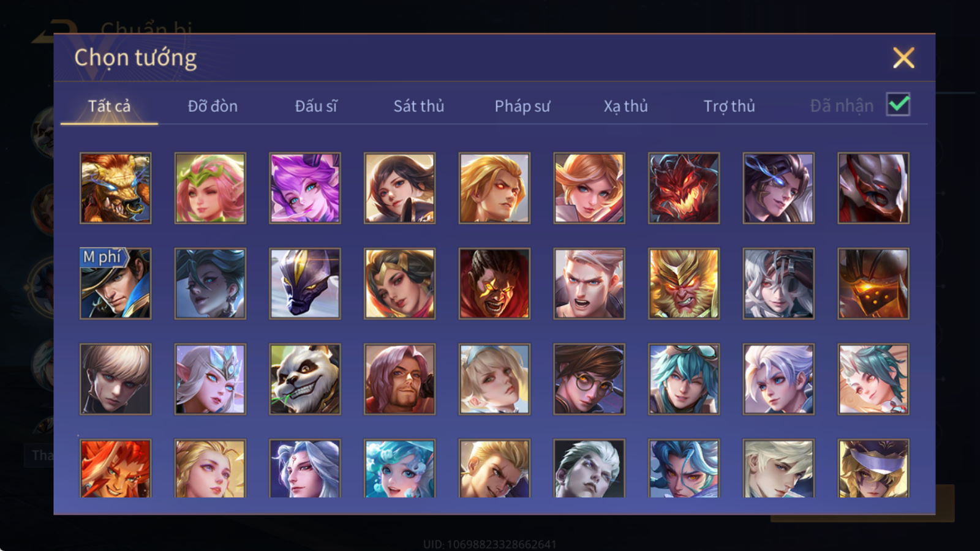
Task: Close the Chọn tướng dialog
Action: point(903,58)
